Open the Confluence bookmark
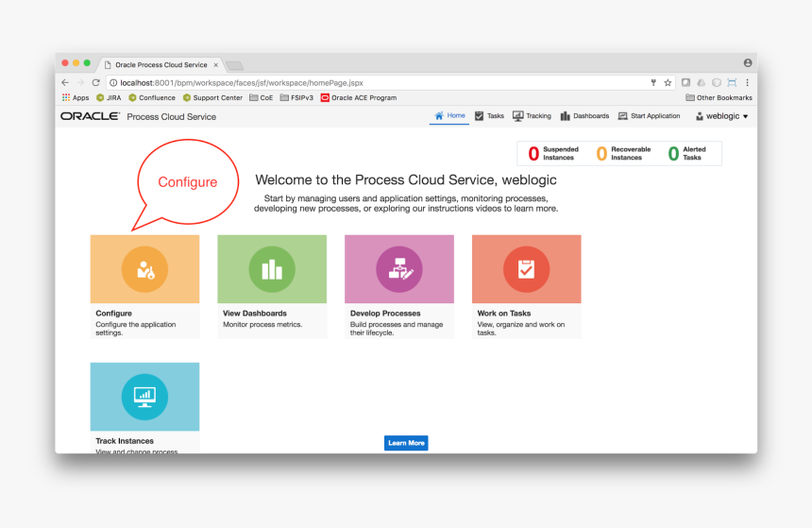 (152, 97)
